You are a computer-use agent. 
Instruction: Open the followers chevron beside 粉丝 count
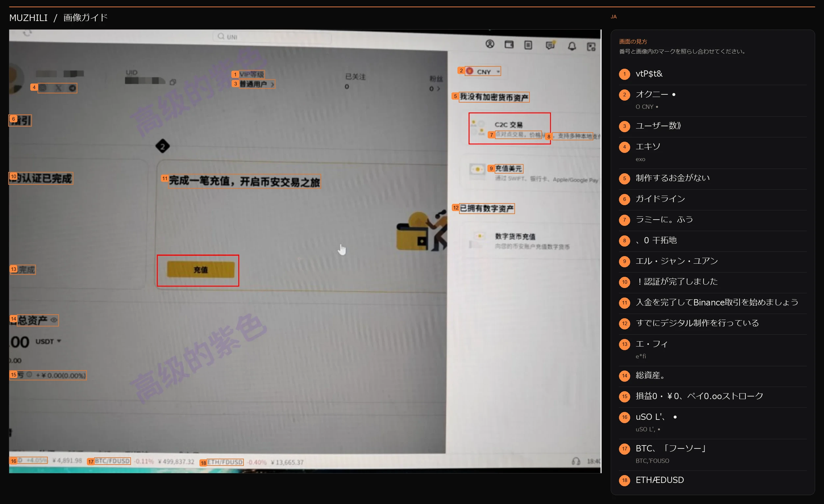coord(438,89)
